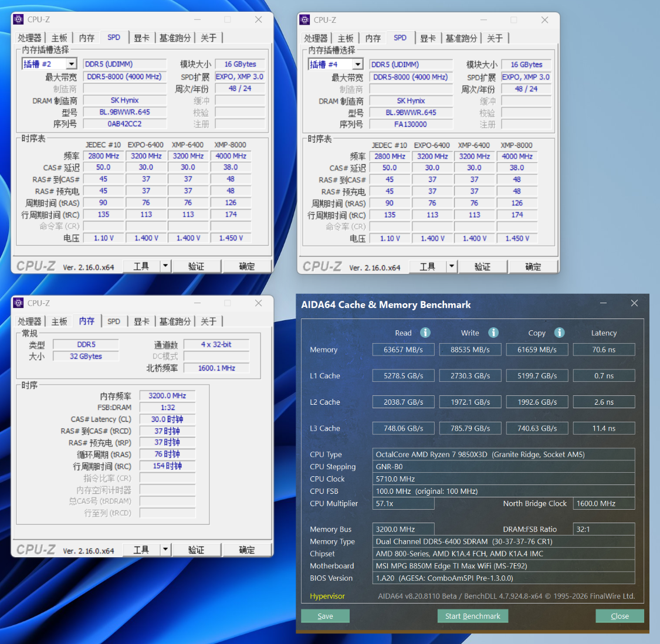Screen dimensions: 660x644
Task: Open the 插槽 #2 slot selection dropdown
Action: pyautogui.click(x=72, y=64)
